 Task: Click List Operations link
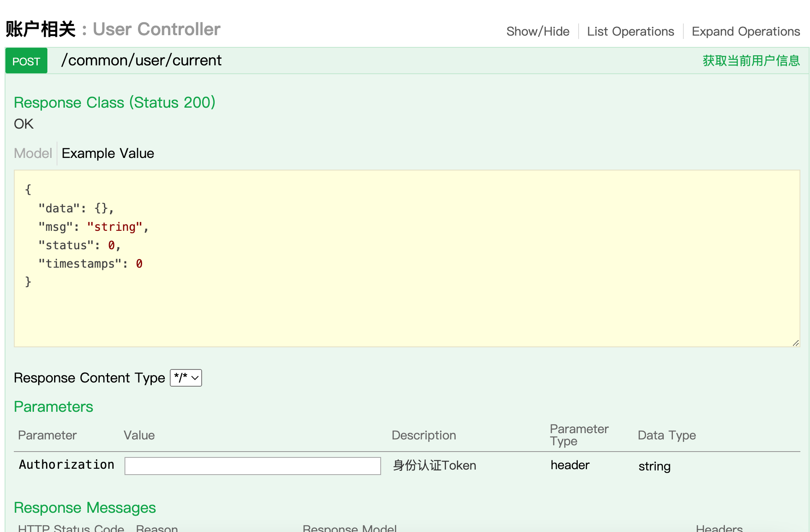tap(630, 31)
